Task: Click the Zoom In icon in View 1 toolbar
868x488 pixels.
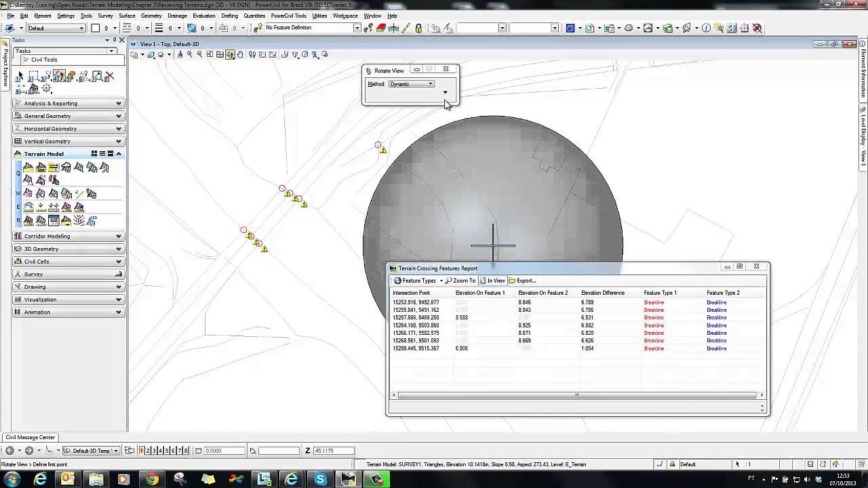Action: point(189,54)
